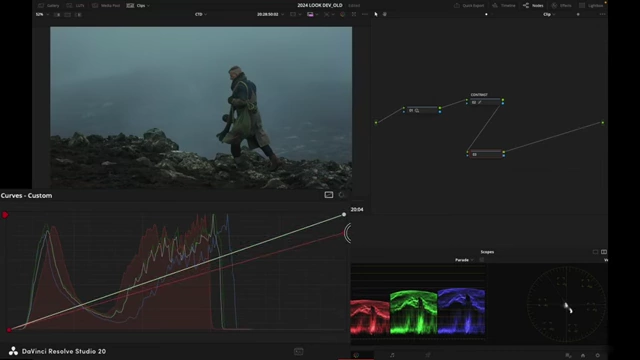Open the CTD viewer mode dropdown

click(201, 14)
